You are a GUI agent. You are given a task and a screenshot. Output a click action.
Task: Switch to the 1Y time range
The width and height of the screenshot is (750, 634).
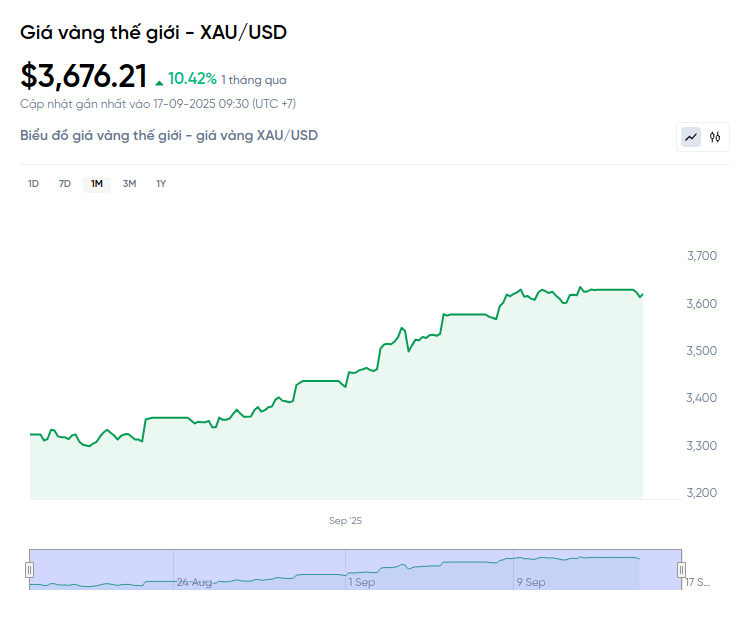click(161, 183)
